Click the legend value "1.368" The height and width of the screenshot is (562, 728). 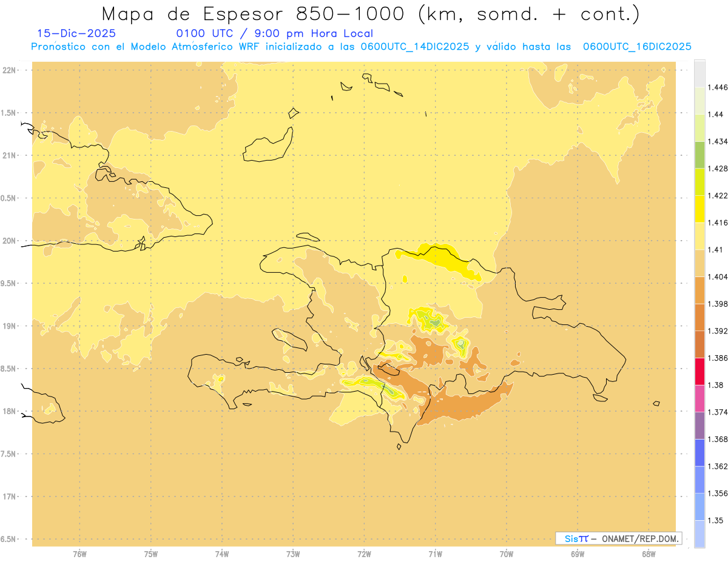pos(718,440)
